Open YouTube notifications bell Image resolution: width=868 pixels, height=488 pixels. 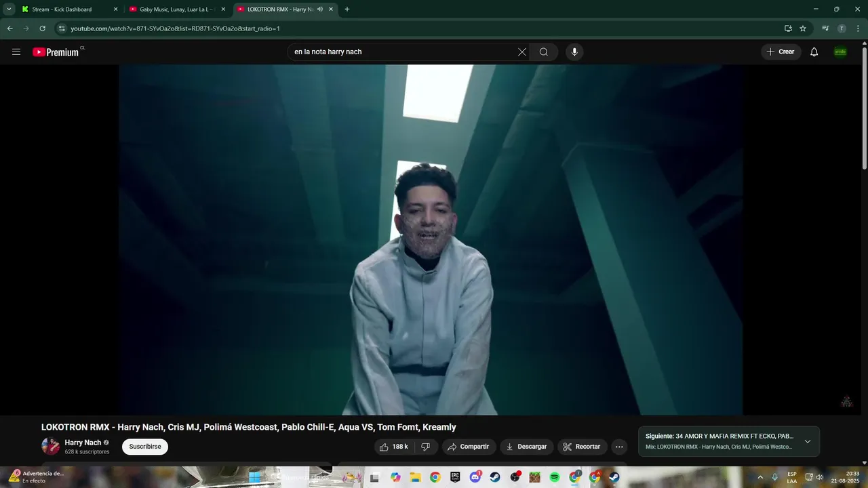click(814, 52)
